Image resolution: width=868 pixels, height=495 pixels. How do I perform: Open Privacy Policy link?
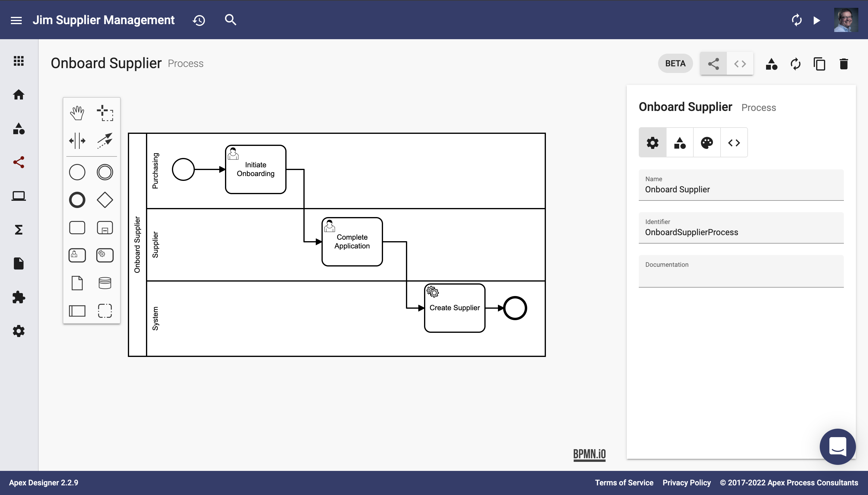686,483
